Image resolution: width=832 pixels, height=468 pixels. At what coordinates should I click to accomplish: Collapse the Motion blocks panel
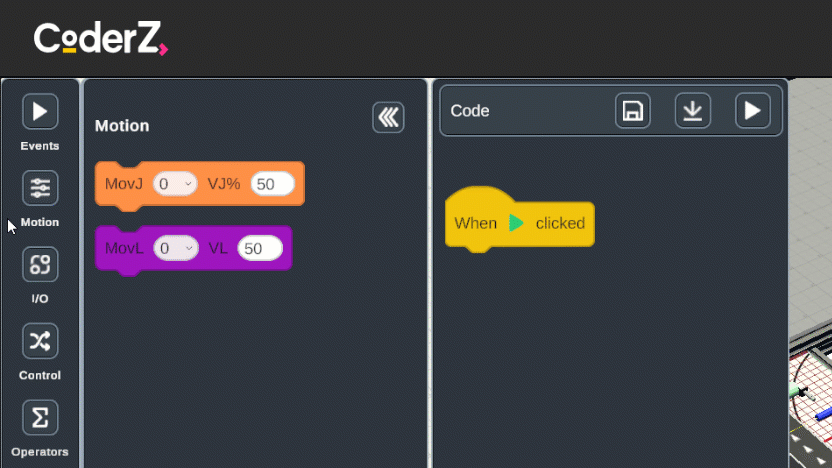[x=388, y=117]
